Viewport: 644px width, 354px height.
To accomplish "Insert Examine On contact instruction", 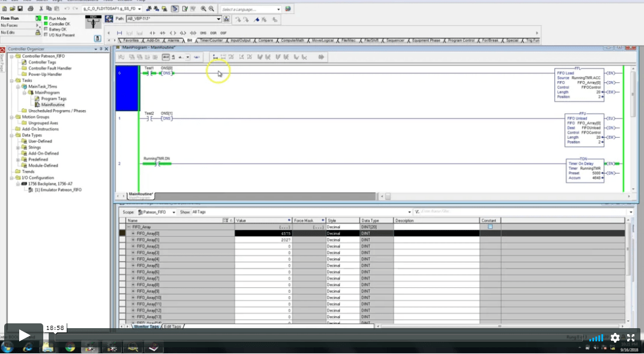I will [153, 33].
